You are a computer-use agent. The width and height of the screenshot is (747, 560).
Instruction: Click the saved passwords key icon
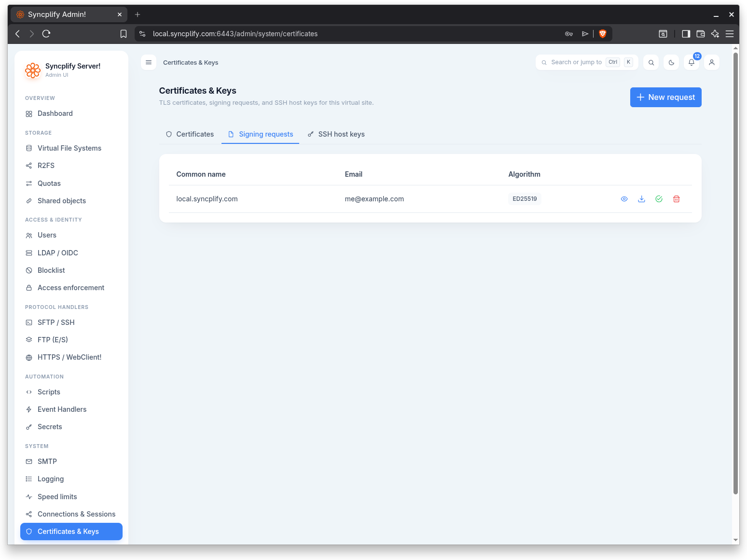pyautogui.click(x=569, y=34)
